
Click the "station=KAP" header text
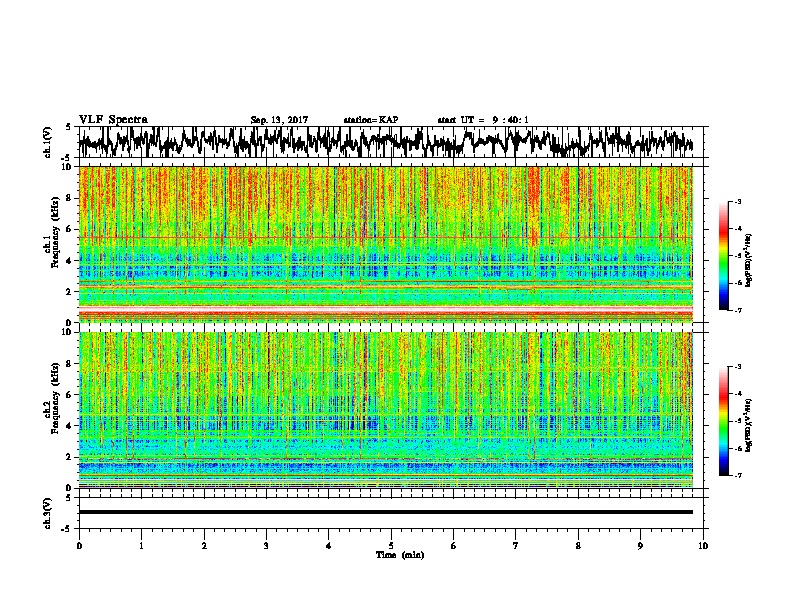371,120
